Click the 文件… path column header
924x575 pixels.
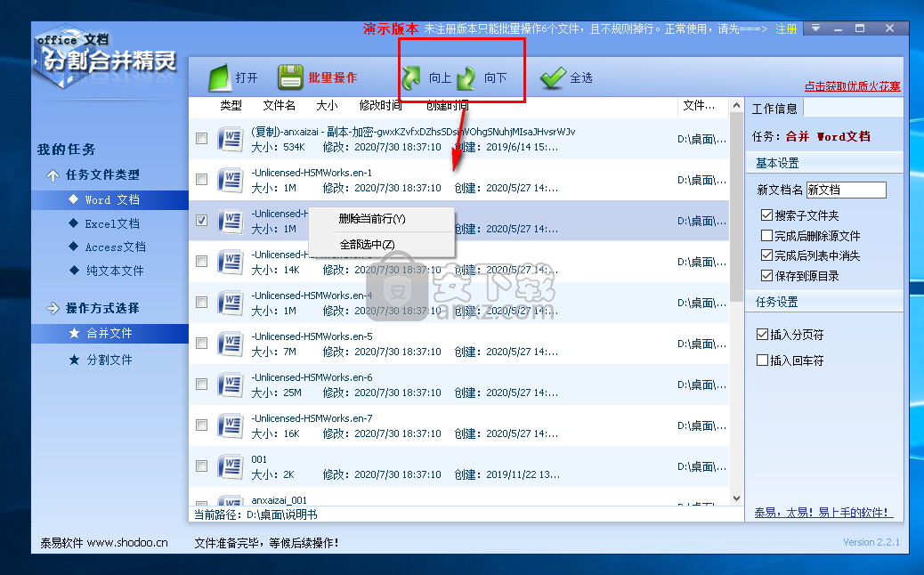699,105
